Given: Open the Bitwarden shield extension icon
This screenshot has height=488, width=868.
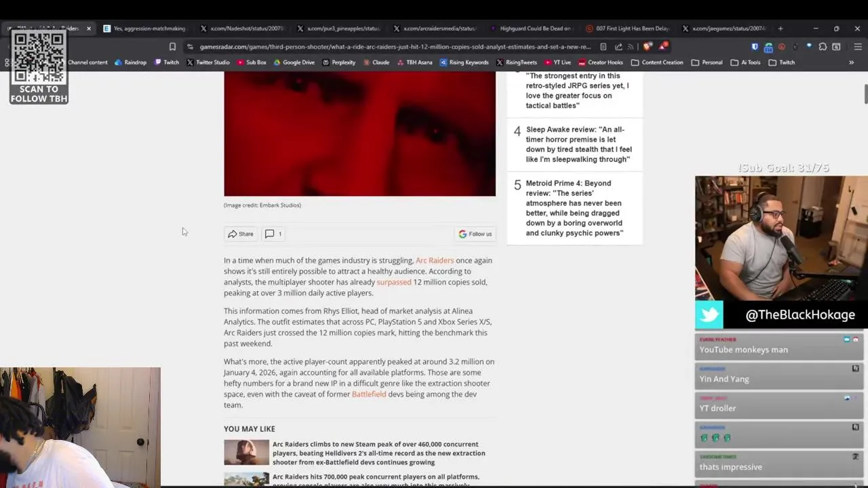Looking at the screenshot, I should tap(755, 47).
